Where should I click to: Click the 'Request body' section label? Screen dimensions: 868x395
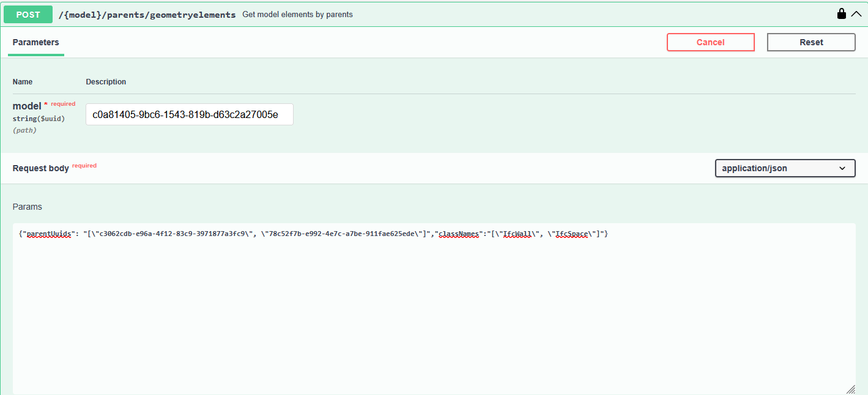coord(40,168)
